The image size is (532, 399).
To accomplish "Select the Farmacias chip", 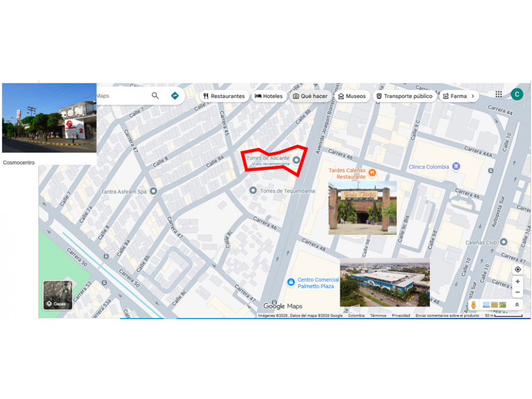I will click(454, 96).
